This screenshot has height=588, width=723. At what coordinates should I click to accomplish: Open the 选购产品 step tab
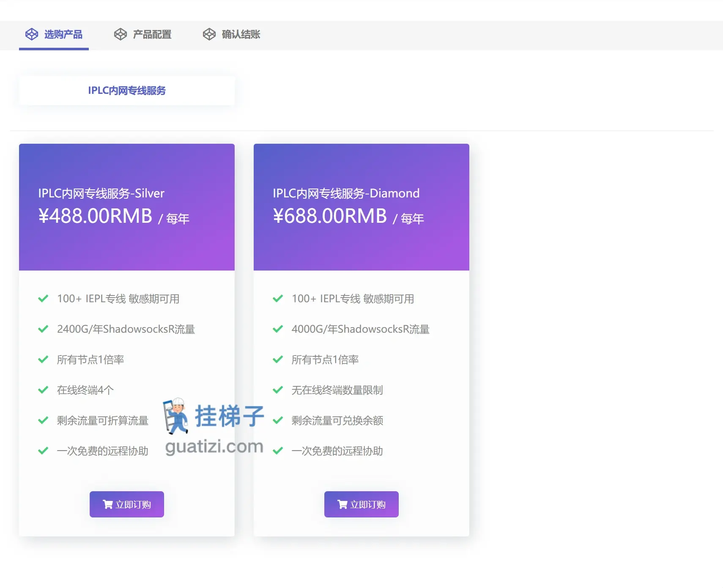point(54,35)
